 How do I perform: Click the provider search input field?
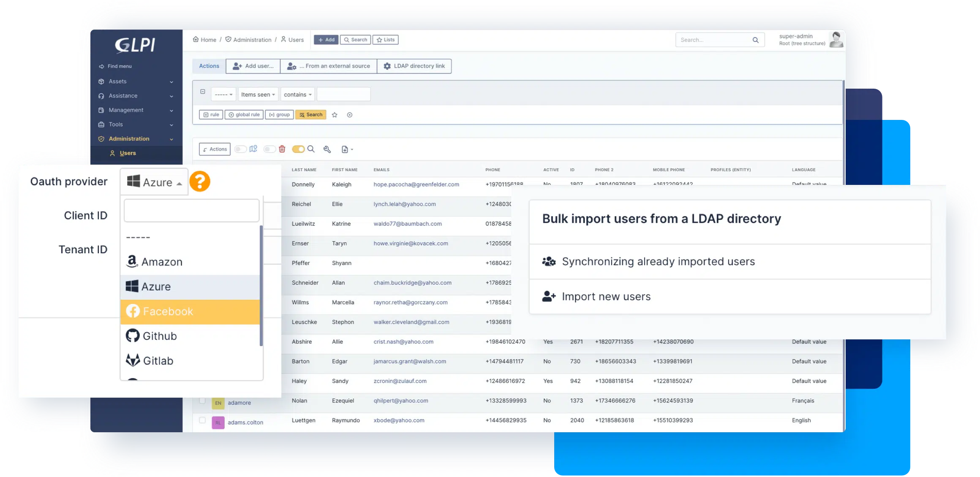pyautogui.click(x=191, y=211)
